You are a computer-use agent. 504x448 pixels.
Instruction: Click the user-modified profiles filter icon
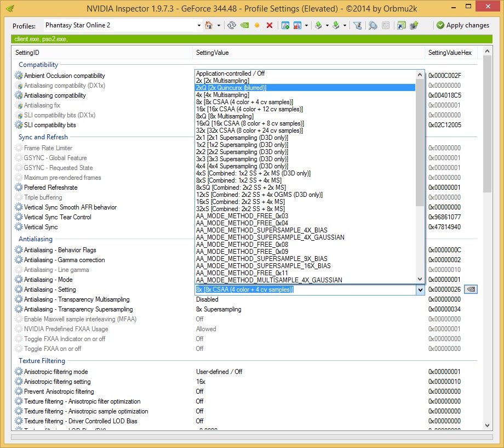(x=357, y=25)
